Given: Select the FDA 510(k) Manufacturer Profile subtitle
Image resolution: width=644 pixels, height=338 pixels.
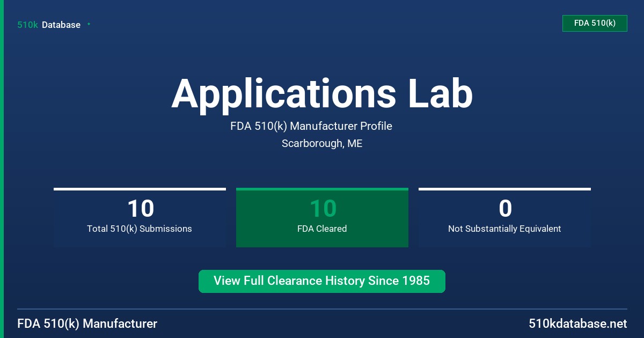Looking at the screenshot, I should [x=311, y=126].
